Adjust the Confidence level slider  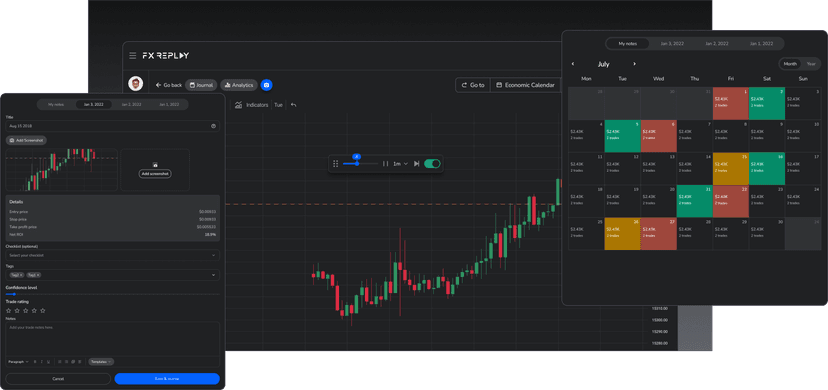point(112,294)
